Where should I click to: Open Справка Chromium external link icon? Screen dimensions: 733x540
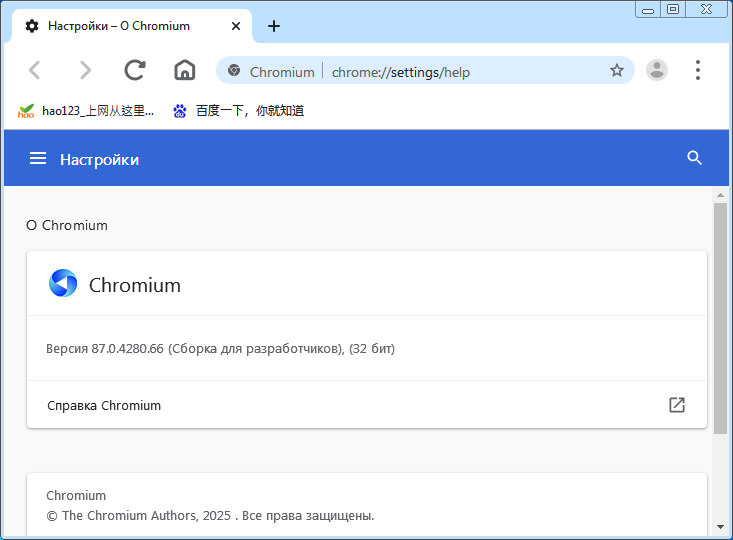click(x=676, y=405)
